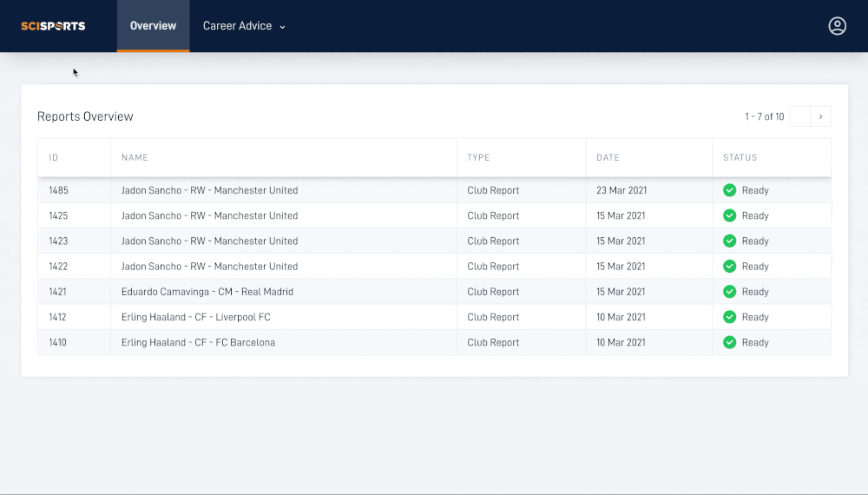The width and height of the screenshot is (868, 495).
Task: Open the user profile icon
Action: (x=837, y=26)
